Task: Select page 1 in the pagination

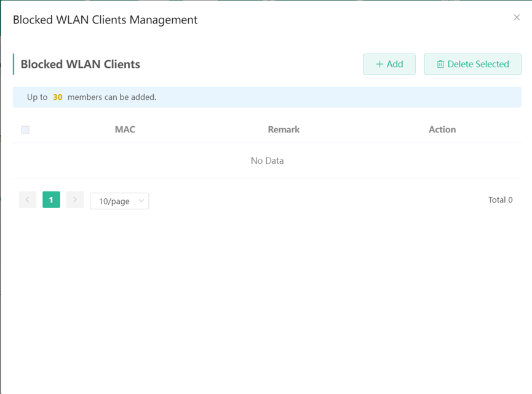Action: pos(51,199)
